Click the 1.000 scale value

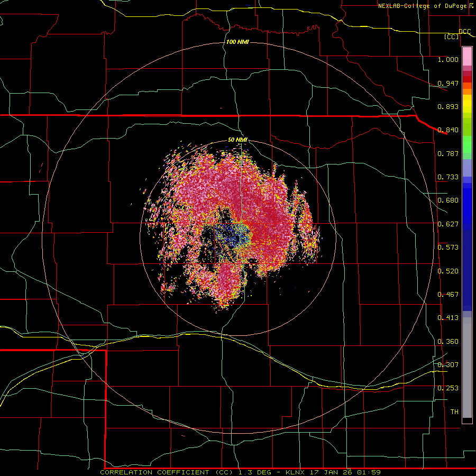tap(448, 59)
